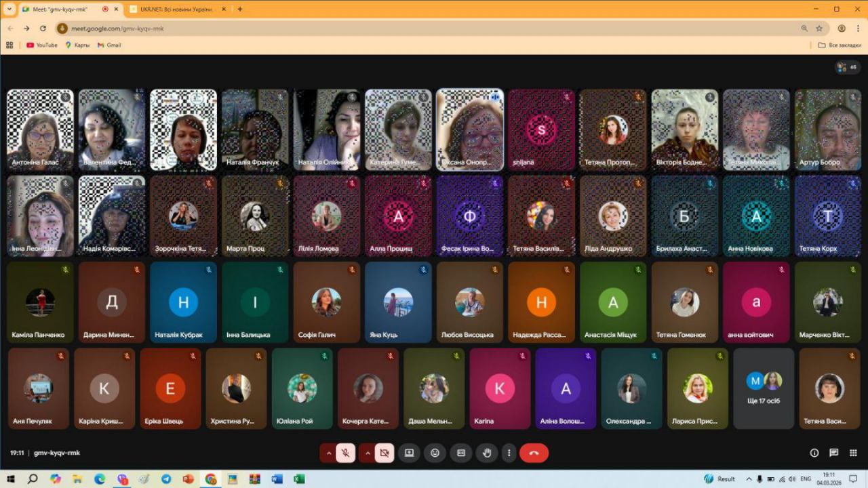Bookmark this page with star icon
Image resolution: width=868 pixels, height=488 pixels.
(x=819, y=28)
